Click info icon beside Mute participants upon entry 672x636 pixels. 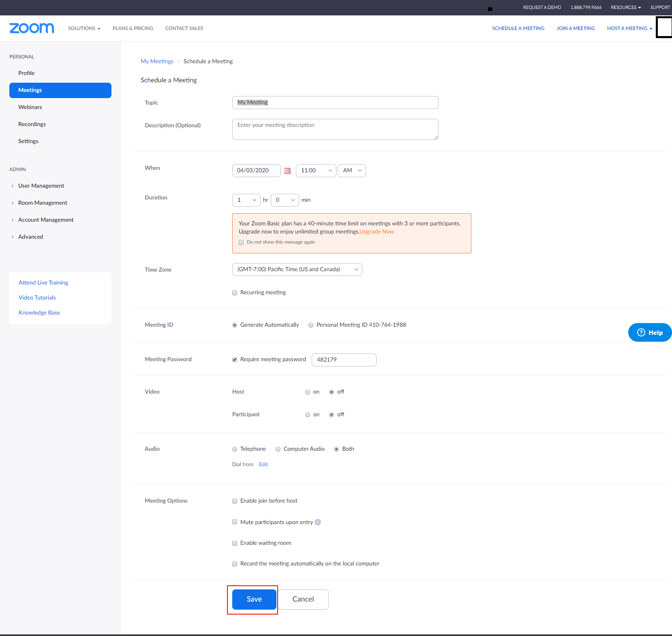(318, 522)
